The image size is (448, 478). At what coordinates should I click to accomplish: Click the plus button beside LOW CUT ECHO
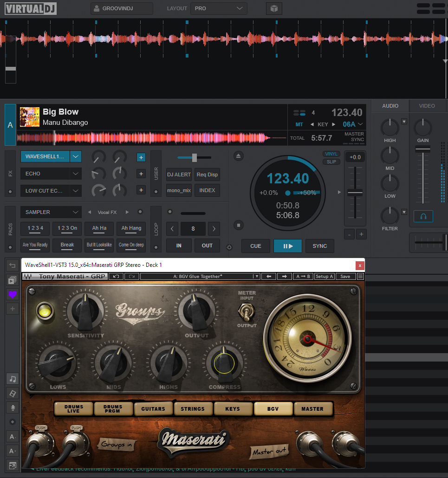click(141, 190)
